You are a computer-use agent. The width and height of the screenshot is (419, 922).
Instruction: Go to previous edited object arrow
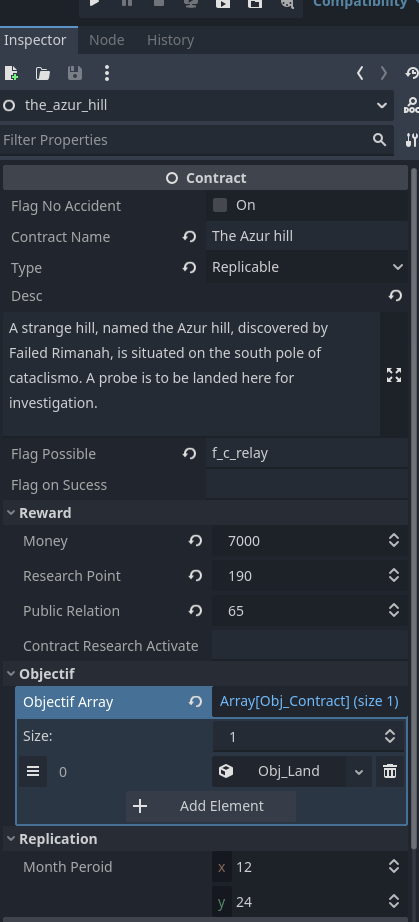coord(360,73)
